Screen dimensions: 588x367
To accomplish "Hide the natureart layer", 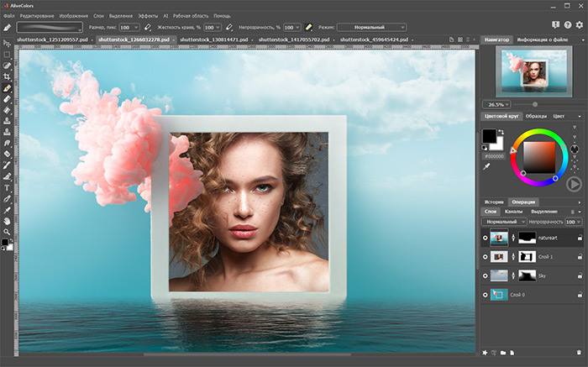I will [x=485, y=239].
